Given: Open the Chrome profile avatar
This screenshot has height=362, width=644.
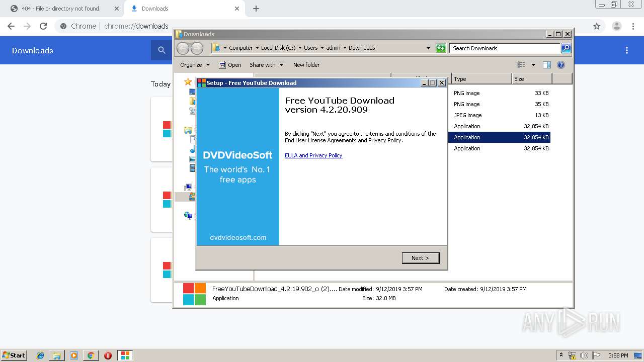Looking at the screenshot, I should [x=616, y=26].
